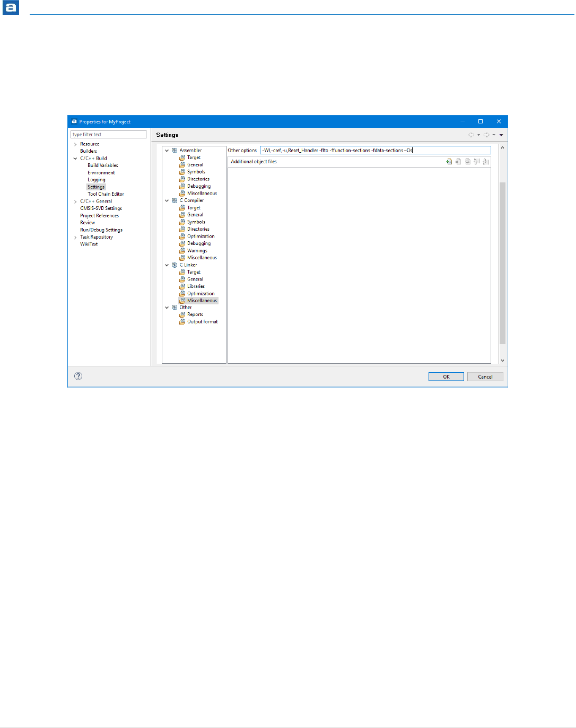
Task: Select General under Assembler
Action: click(x=195, y=165)
